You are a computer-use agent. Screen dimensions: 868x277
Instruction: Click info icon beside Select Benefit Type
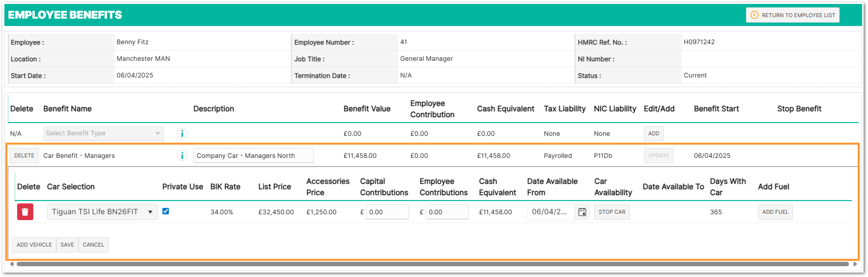point(182,133)
